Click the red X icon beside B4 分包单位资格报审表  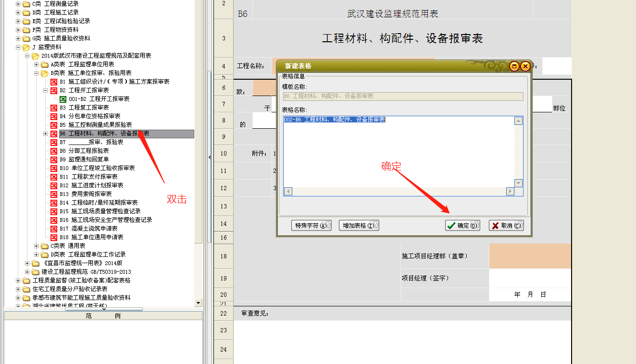pyautogui.click(x=54, y=116)
